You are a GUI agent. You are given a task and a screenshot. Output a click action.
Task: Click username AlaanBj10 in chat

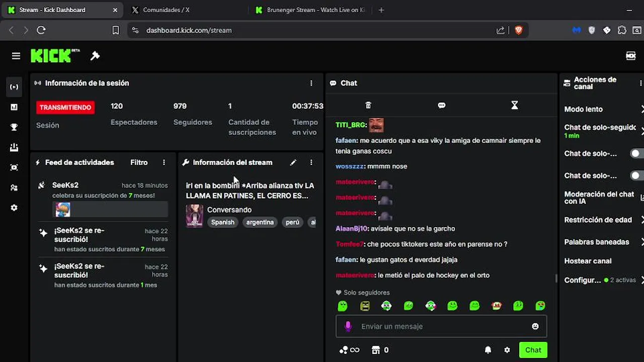pos(352,229)
